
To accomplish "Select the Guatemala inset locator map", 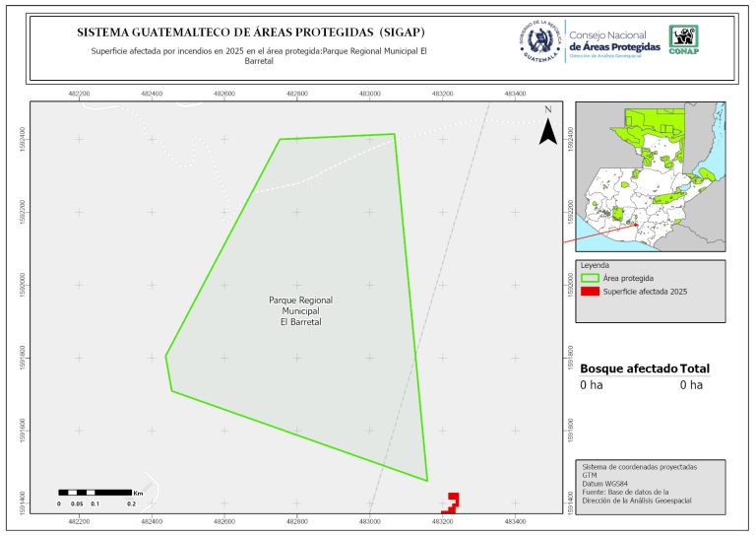I will click(650, 177).
